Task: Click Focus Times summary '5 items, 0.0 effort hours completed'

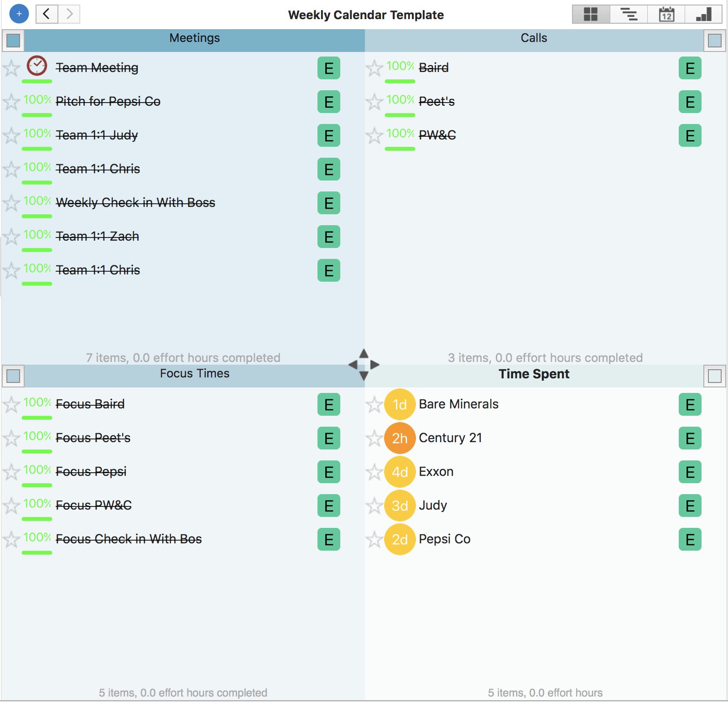Action: pos(183,693)
